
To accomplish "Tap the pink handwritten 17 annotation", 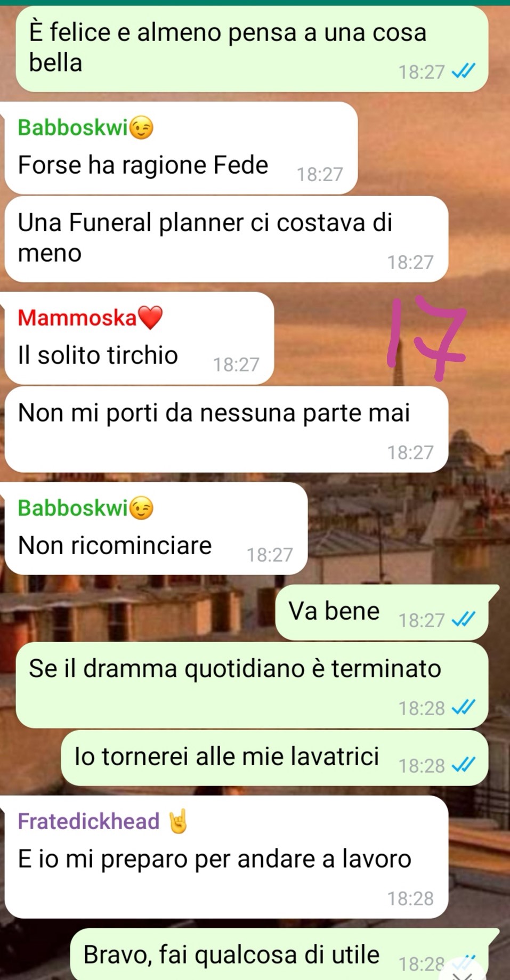I will tap(427, 338).
